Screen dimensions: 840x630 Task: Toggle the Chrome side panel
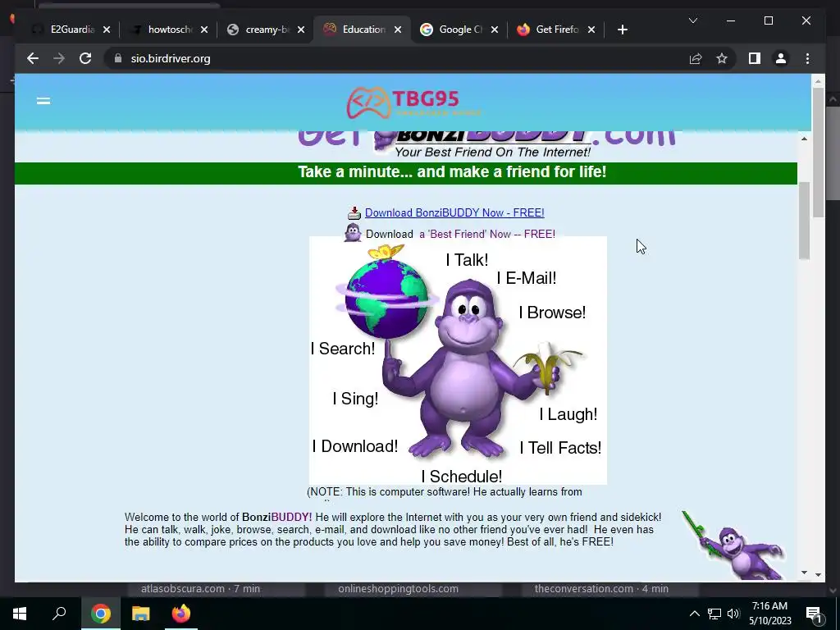pos(755,58)
